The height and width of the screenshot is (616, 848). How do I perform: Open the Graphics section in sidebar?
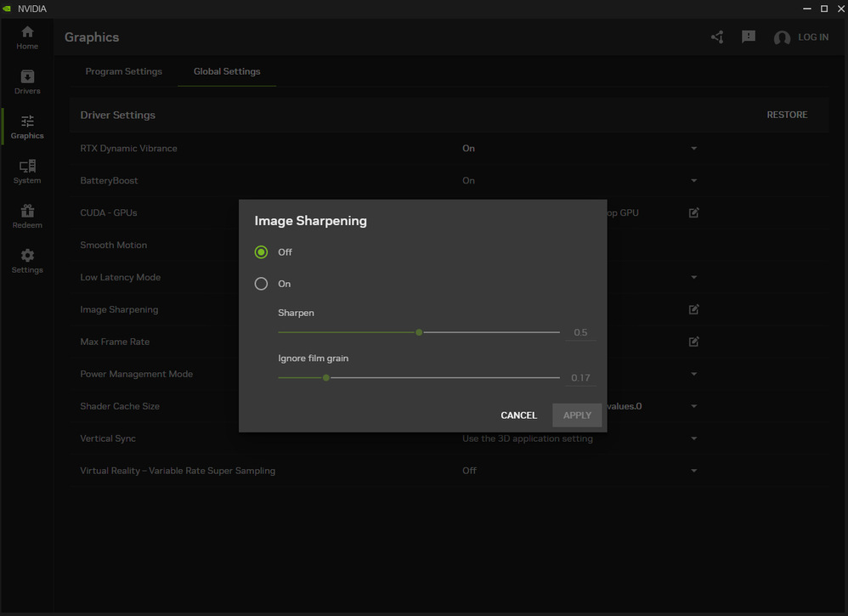click(x=27, y=127)
